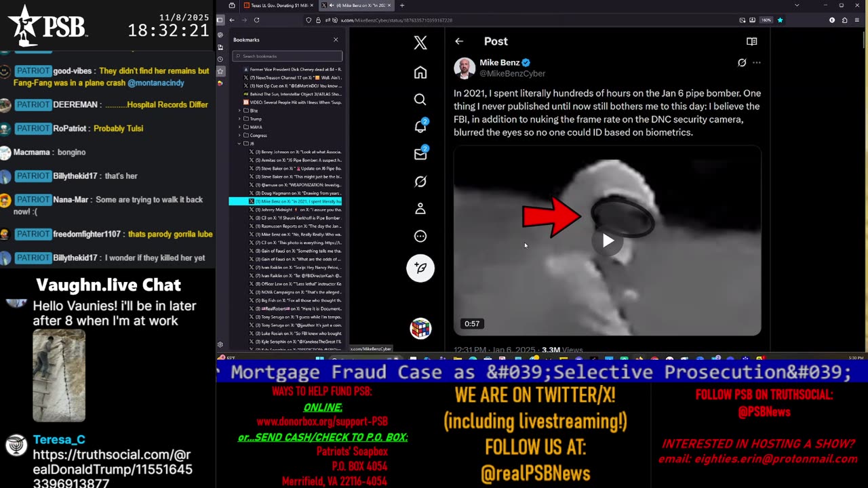Open the history clock icon in sidebar strip
Viewport: 868px width, 488px height.
tap(220, 60)
